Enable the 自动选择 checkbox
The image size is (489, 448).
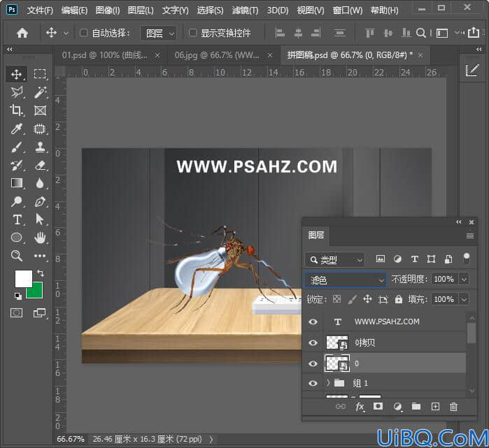click(83, 33)
